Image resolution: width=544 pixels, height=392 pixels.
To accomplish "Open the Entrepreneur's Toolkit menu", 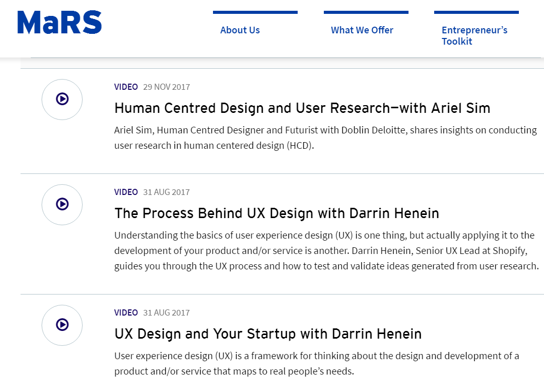I will (x=474, y=36).
